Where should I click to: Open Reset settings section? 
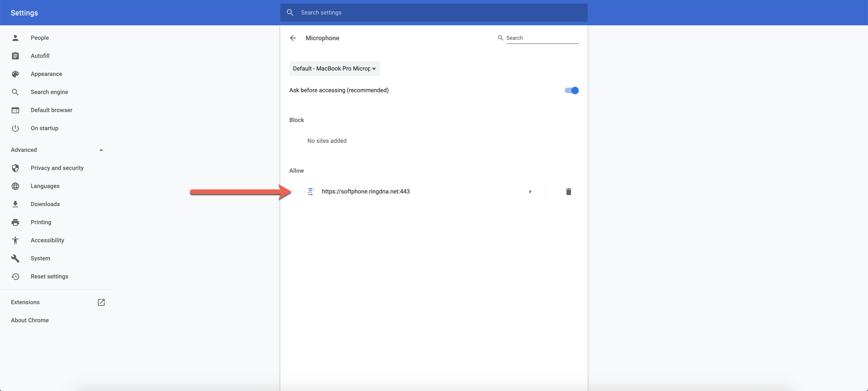pos(49,276)
